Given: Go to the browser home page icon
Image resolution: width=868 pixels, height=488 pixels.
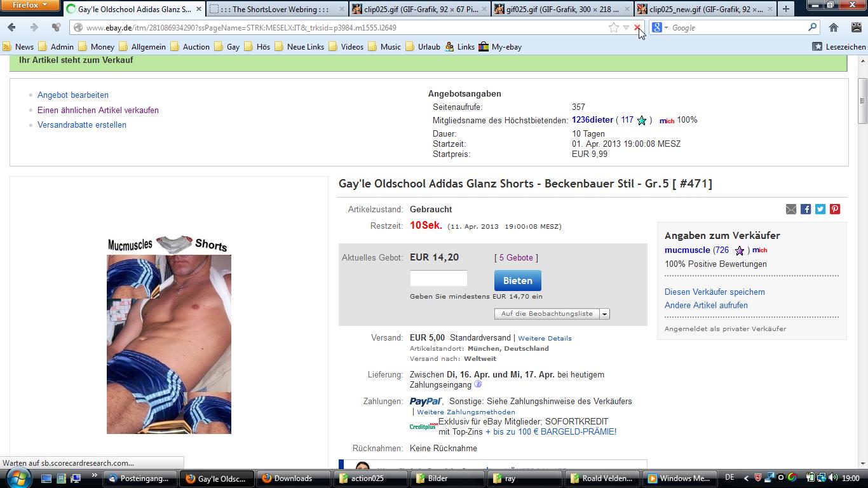Looking at the screenshot, I should (x=834, y=27).
